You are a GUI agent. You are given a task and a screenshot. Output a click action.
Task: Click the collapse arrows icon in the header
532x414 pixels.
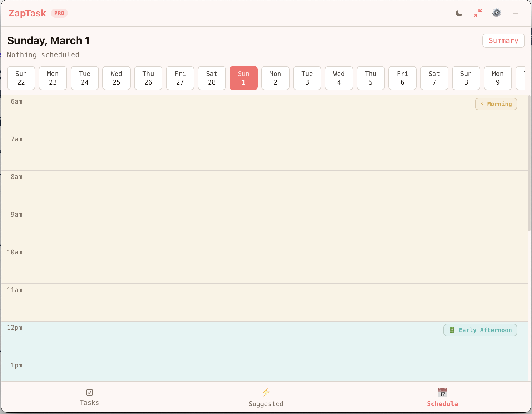pos(478,13)
